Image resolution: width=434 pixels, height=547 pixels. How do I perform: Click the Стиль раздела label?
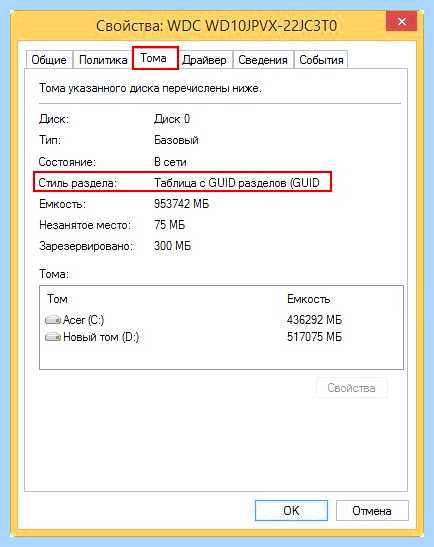pos(77,183)
